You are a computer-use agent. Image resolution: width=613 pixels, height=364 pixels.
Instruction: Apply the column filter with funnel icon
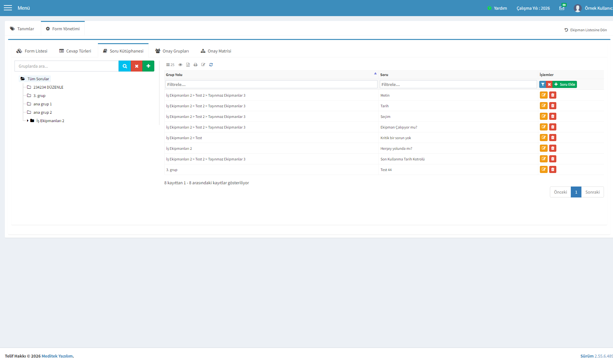pos(543,84)
